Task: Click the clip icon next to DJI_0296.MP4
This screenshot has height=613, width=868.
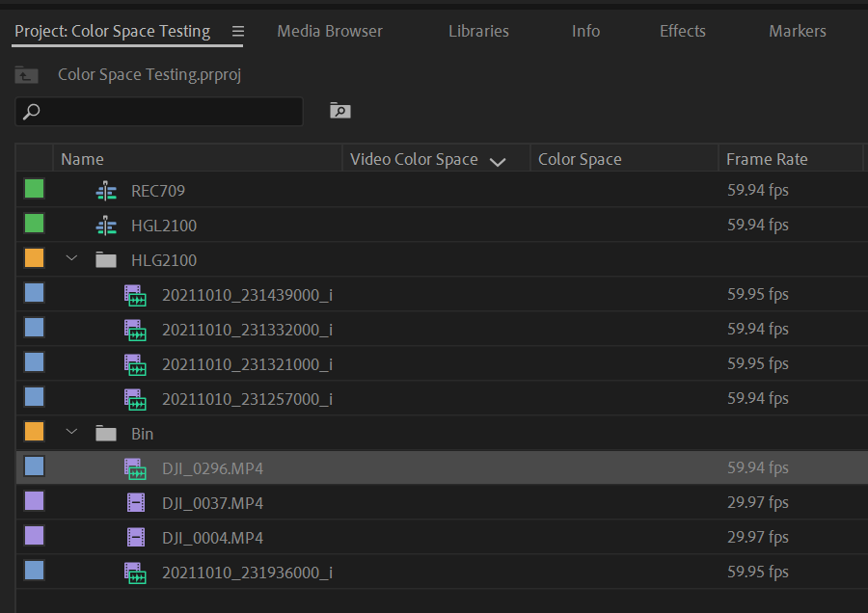Action: (135, 467)
